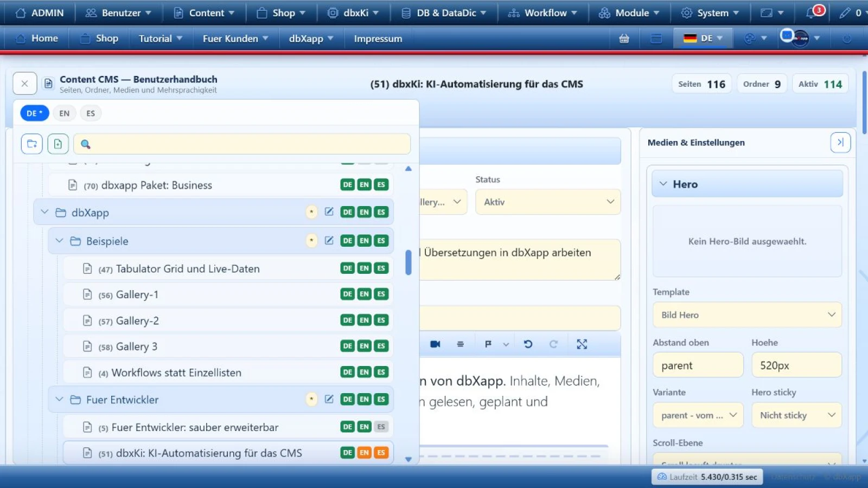Open the Workflow menu in the admin bar

[542, 12]
